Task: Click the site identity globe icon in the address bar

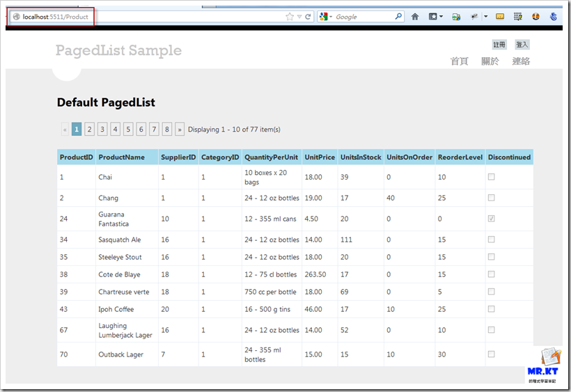Action: coord(17,17)
